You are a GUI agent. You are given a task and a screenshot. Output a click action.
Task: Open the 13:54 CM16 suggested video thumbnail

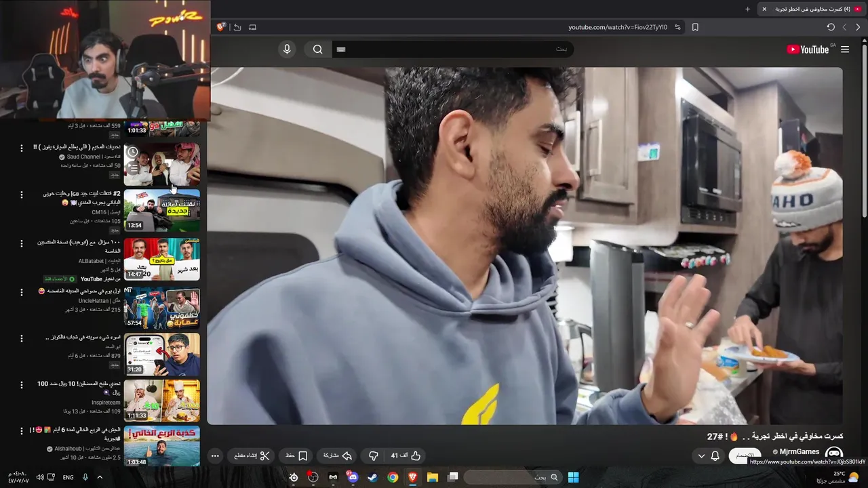pos(162,210)
